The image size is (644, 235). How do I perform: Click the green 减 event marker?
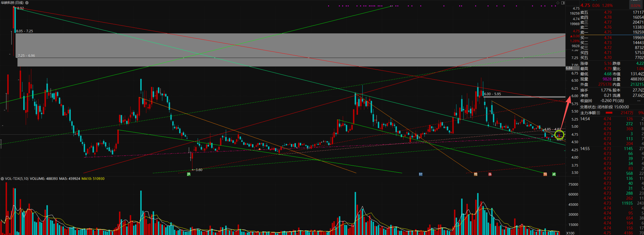point(554,174)
